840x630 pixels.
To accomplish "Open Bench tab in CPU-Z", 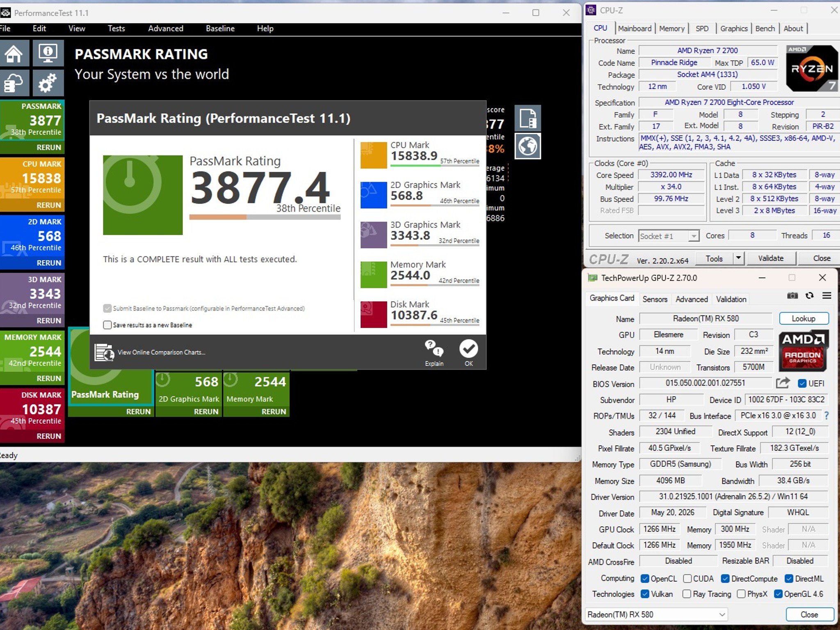I will (x=765, y=28).
